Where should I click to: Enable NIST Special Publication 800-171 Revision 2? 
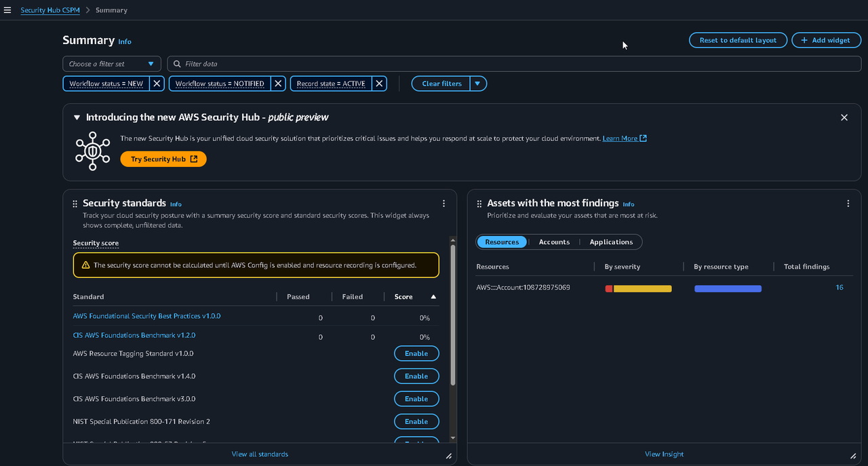tap(416, 421)
